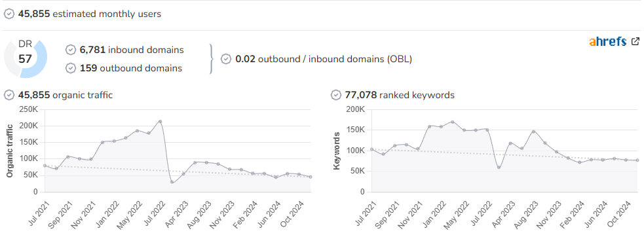Click the keywords chart lowest dip point
The image size is (644, 237).
point(499,168)
